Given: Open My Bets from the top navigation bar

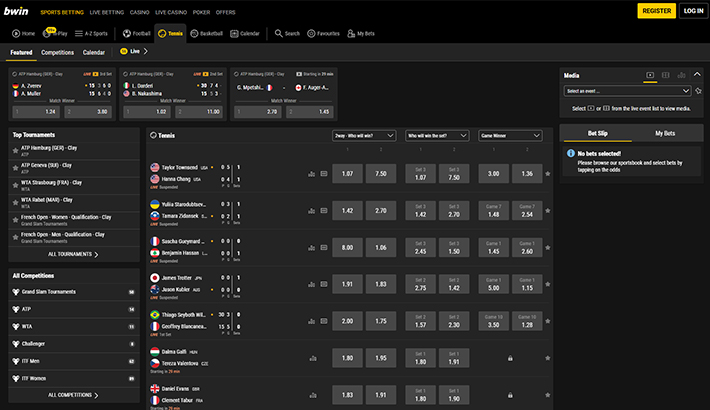Looking at the screenshot, I should 361,34.
